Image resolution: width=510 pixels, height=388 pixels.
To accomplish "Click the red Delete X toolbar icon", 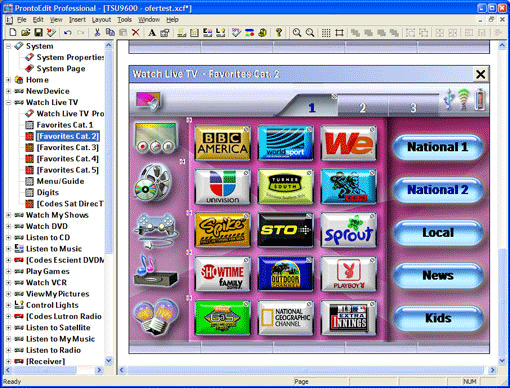I will pos(136,32).
